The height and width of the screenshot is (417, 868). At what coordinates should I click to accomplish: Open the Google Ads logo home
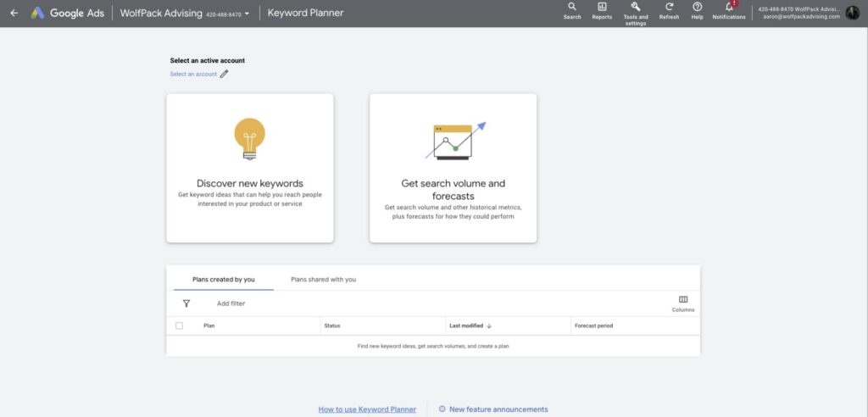click(x=67, y=14)
